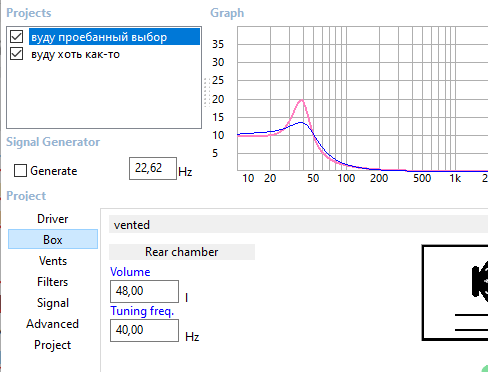Click the Volume input field with 48,00
This screenshot has height=372, width=488.
[x=144, y=291]
